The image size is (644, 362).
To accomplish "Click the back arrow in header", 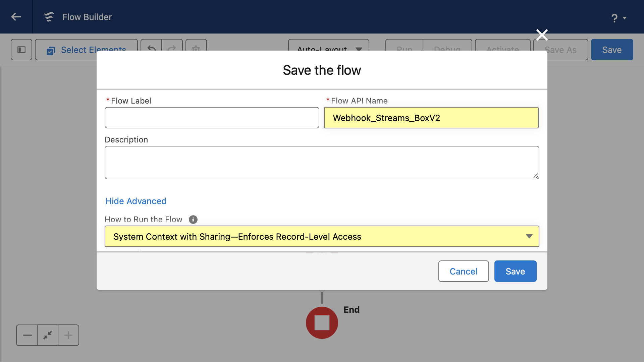I will (x=16, y=17).
